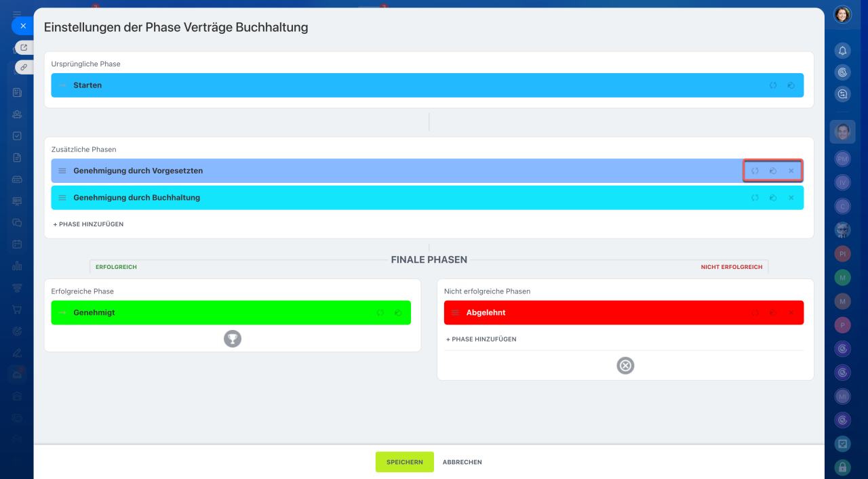Image resolution: width=868 pixels, height=479 pixels.
Task: Change color of Genehmigung durch Vorgesetzten phase
Action: pos(773,171)
